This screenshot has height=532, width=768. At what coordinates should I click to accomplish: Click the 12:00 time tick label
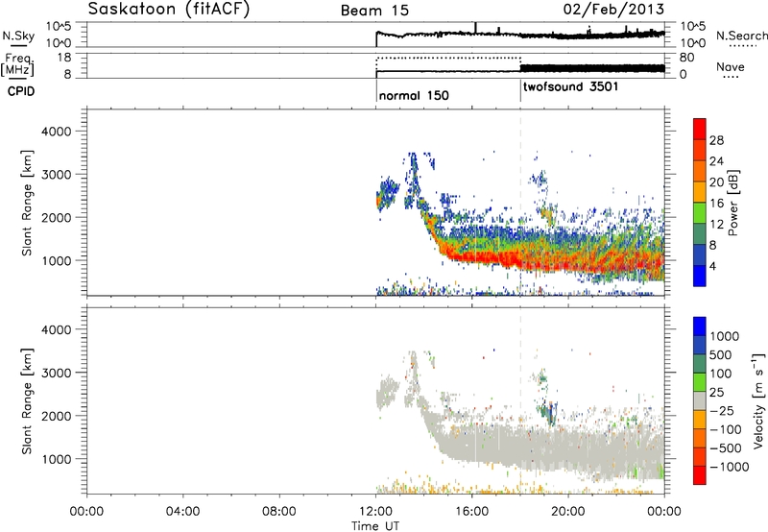point(375,512)
